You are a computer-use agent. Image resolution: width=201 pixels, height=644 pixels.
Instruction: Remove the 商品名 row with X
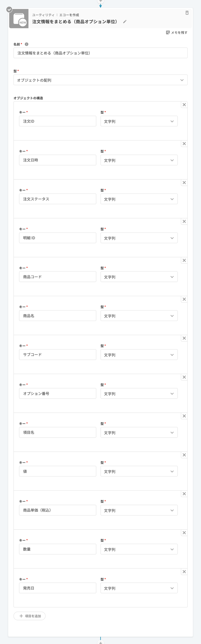pyautogui.click(x=184, y=299)
